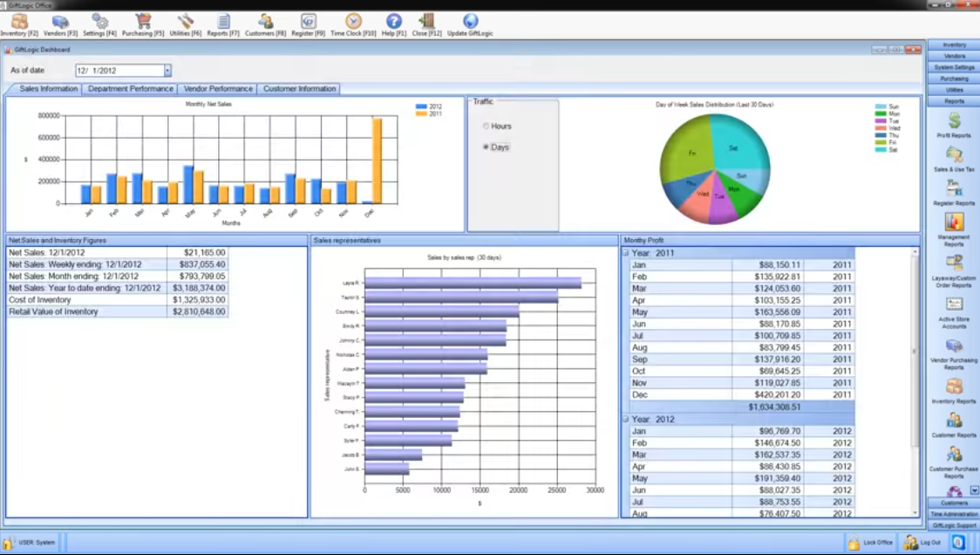
Task: Open Register Reports sidebar icon
Action: pos(955,188)
